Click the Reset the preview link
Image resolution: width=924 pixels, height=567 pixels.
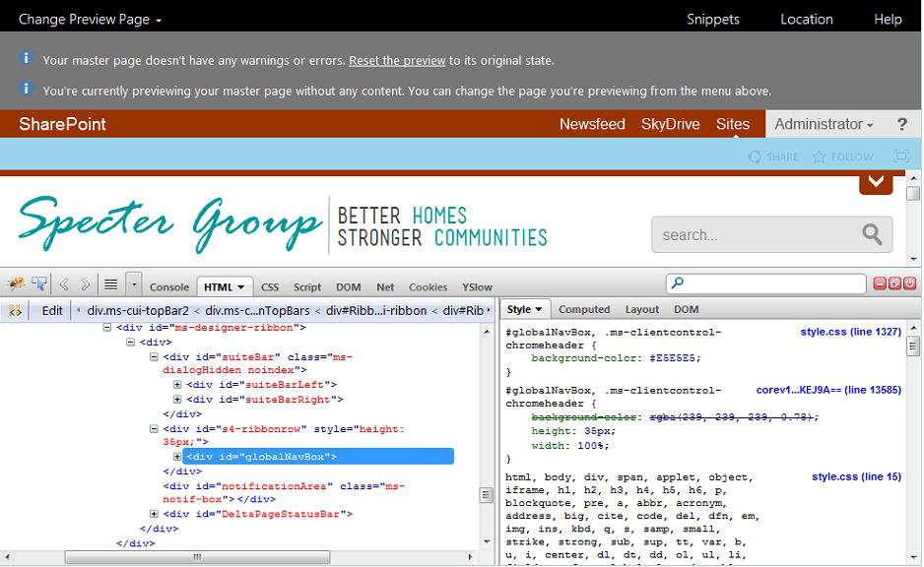coord(397,61)
